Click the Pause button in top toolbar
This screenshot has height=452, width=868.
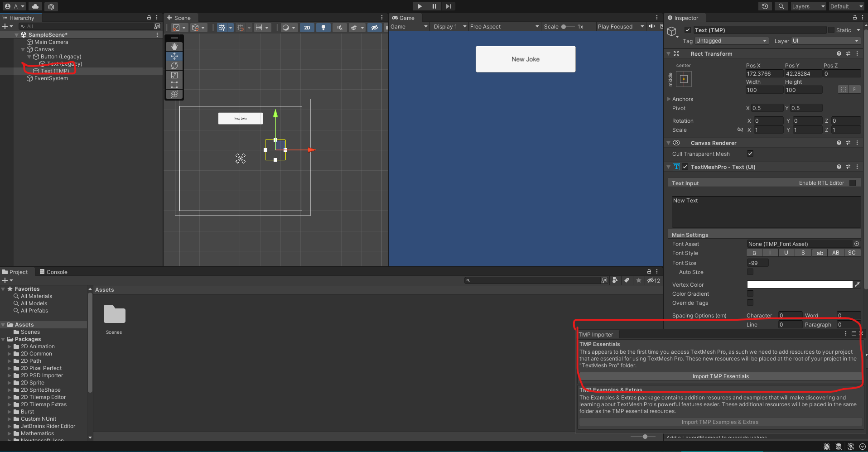[434, 6]
